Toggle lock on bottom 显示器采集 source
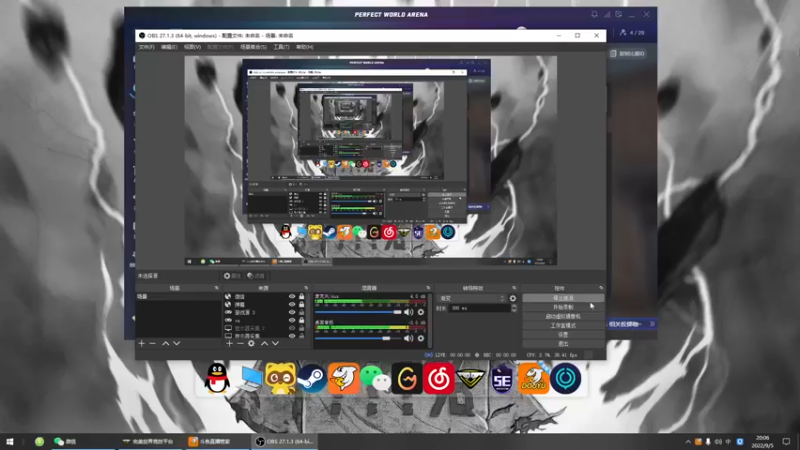This screenshot has width=800, height=450. point(302,336)
